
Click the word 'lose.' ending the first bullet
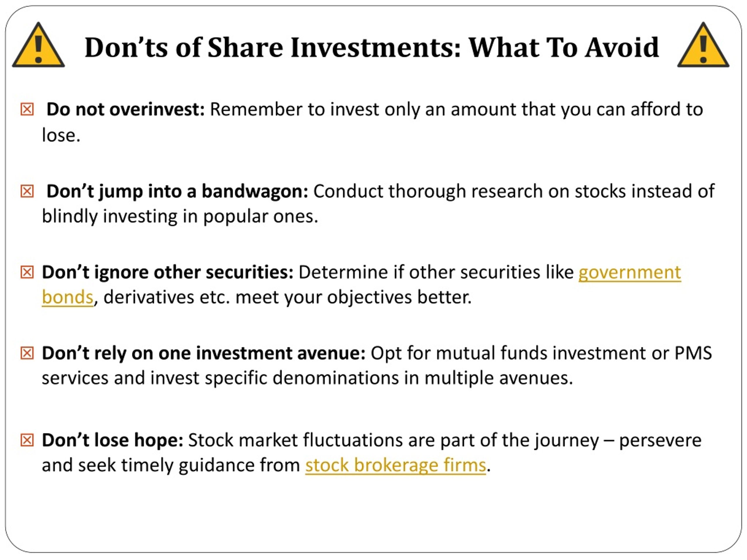click(x=61, y=135)
